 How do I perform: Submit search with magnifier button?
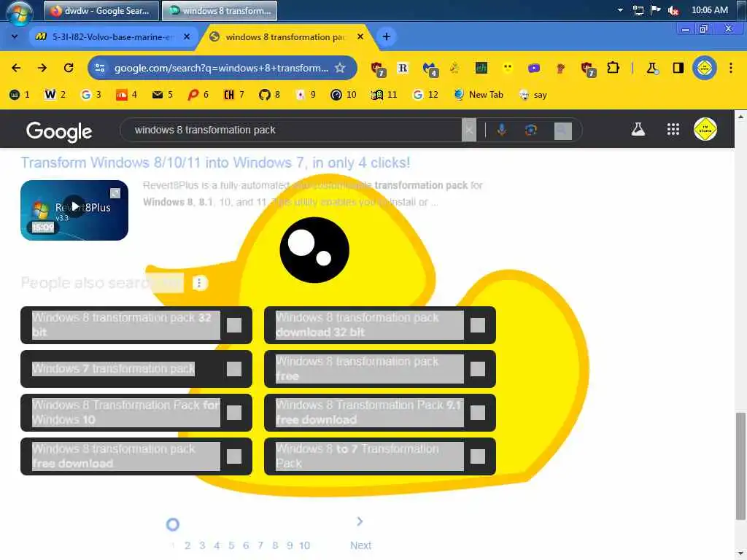click(x=562, y=131)
